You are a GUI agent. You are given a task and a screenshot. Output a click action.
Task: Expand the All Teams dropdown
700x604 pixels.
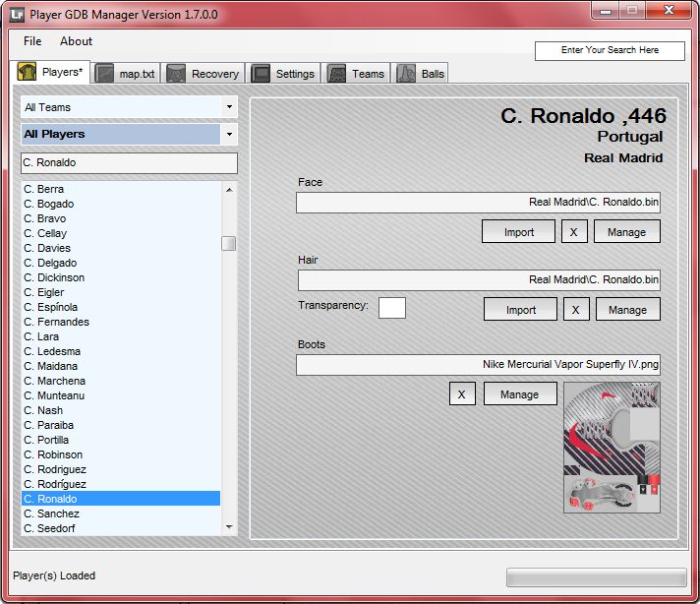pos(229,107)
